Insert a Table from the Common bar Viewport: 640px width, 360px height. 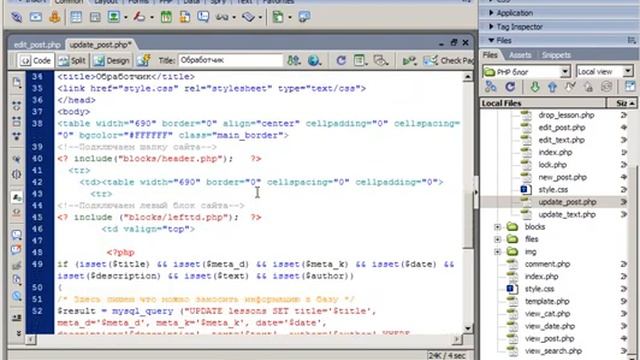[76, 17]
